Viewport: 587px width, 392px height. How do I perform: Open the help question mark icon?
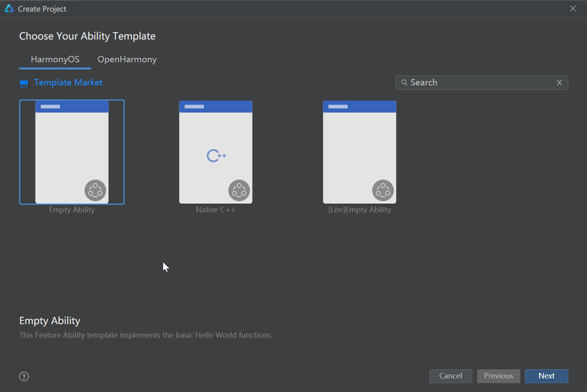point(24,376)
